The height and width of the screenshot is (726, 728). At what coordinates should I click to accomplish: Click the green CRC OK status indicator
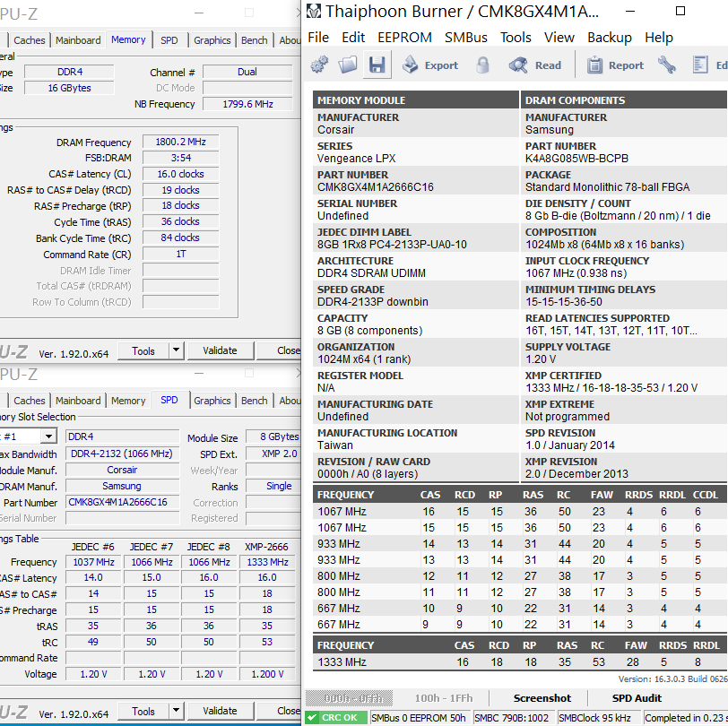[x=335, y=718]
